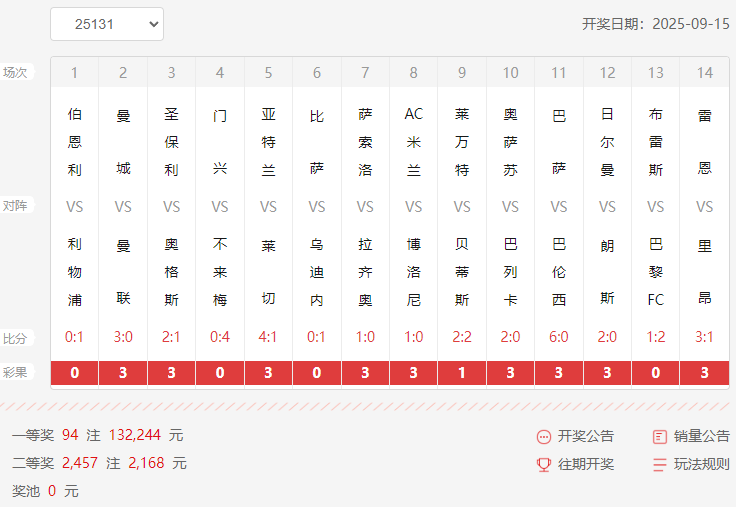
Task: Click match 6 away team 乌迪内
Action: tap(317, 272)
